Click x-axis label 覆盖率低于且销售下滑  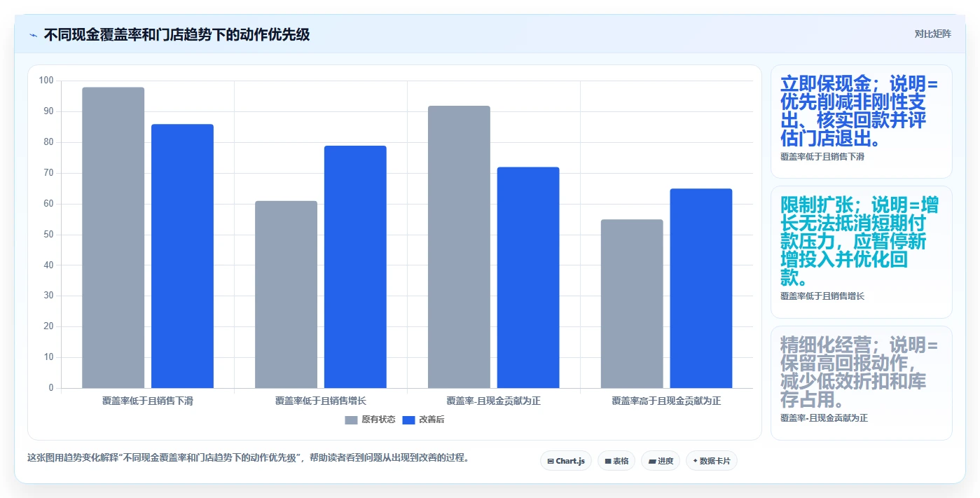[x=148, y=401]
